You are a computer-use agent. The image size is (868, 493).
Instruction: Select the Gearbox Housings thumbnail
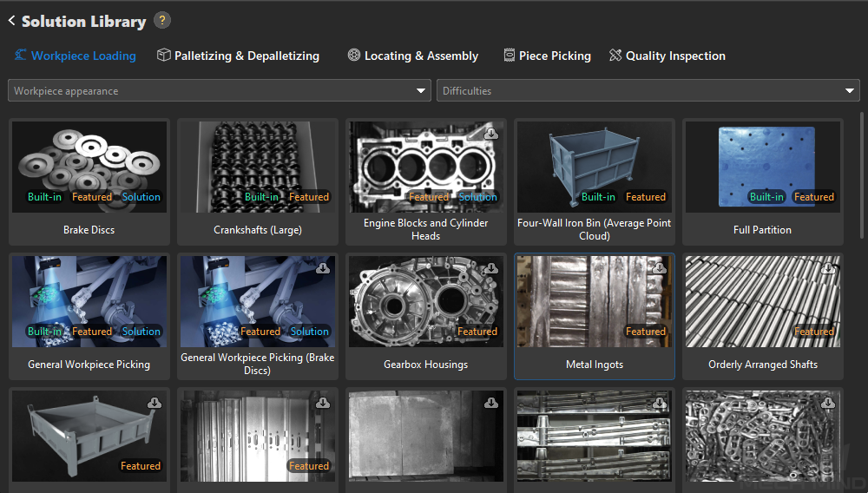[x=426, y=301]
